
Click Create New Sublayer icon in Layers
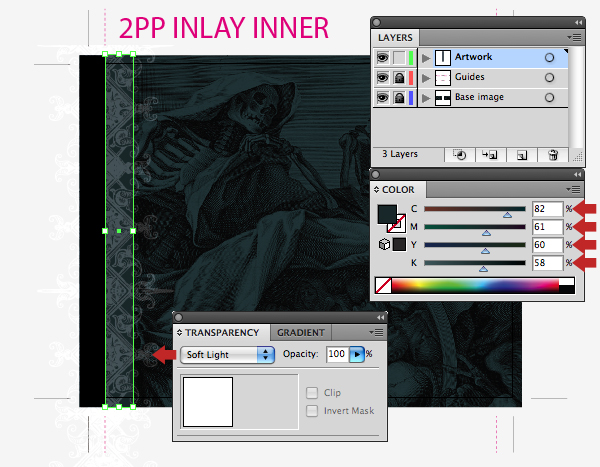[x=490, y=155]
